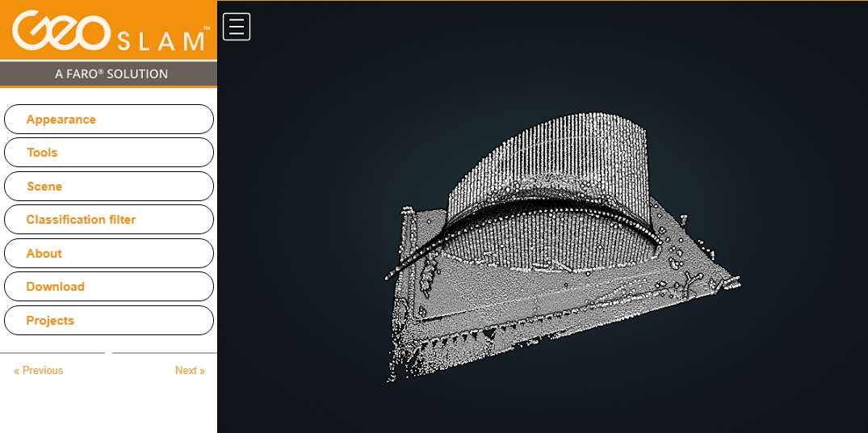Toggle the hamburger menu icon

point(237,27)
